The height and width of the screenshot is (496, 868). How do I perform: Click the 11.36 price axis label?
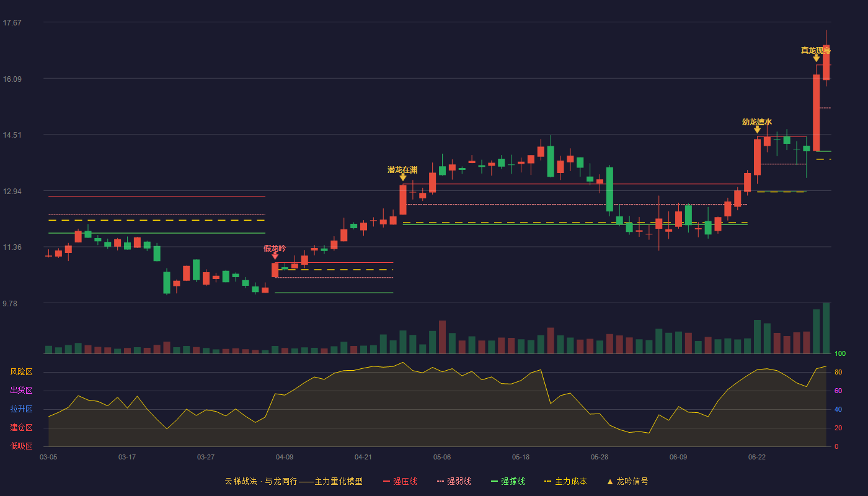coord(12,247)
